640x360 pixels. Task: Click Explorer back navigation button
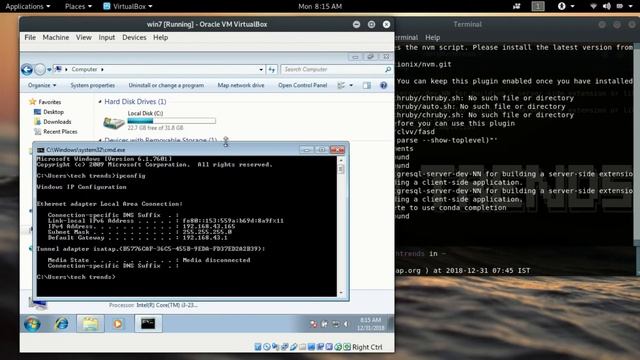(x=27, y=70)
